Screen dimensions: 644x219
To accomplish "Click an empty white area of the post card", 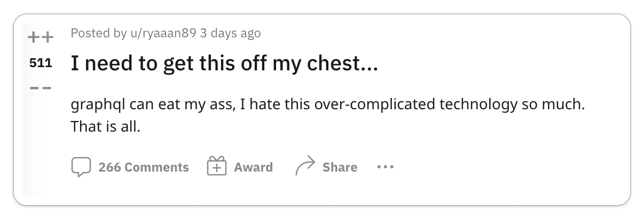I will click(507, 165).
